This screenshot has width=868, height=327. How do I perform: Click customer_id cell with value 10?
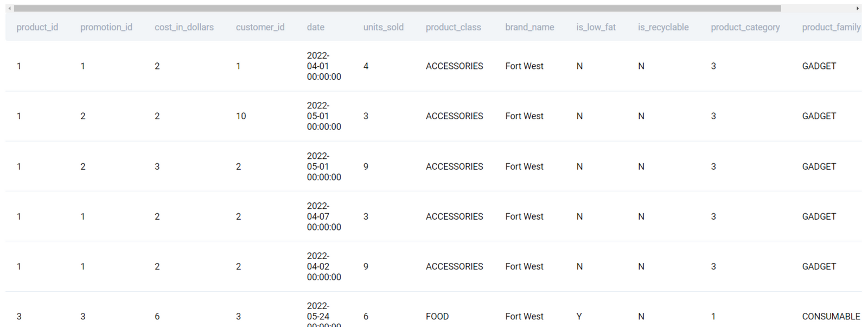coord(241,116)
